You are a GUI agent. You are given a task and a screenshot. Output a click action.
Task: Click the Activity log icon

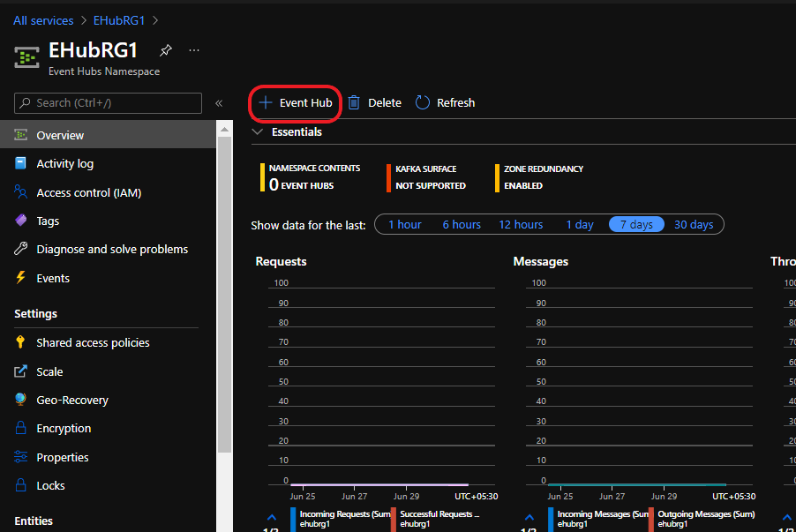(21, 163)
